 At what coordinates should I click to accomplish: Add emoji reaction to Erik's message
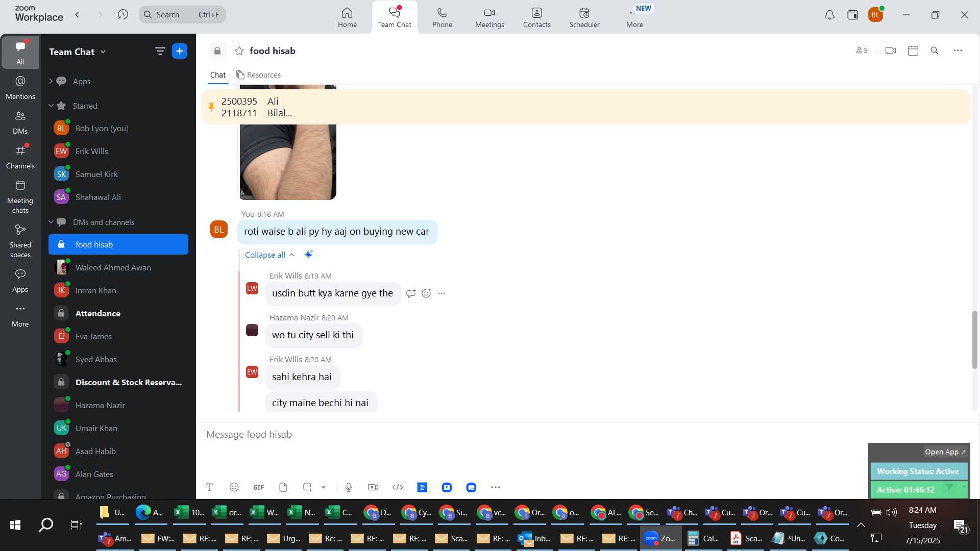coord(427,293)
